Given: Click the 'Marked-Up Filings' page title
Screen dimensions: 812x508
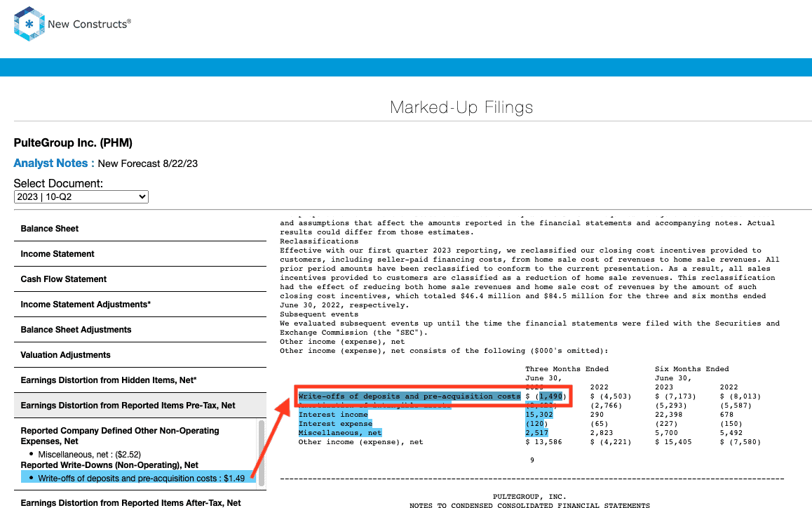Looking at the screenshot, I should 461,107.
